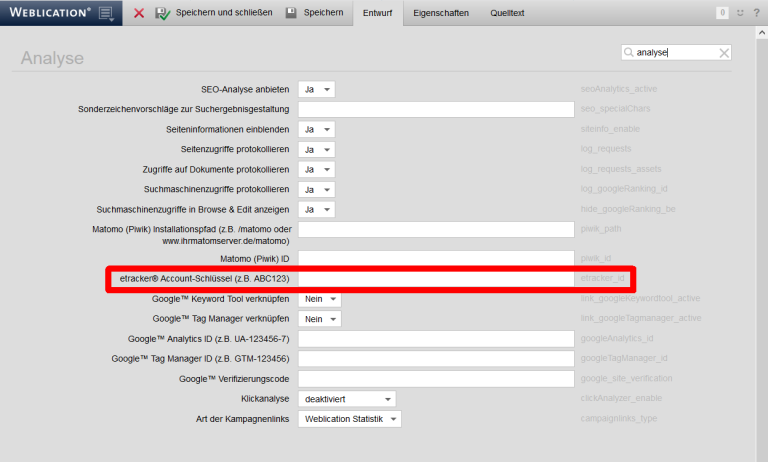Image resolution: width=768 pixels, height=462 pixels.
Task: Click the red X cancel icon
Action: click(139, 13)
